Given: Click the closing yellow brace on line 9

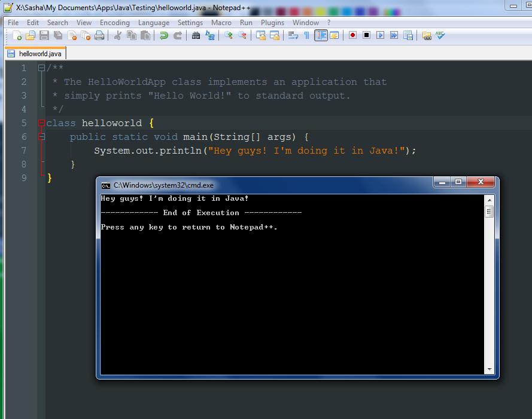Looking at the screenshot, I should [50, 178].
